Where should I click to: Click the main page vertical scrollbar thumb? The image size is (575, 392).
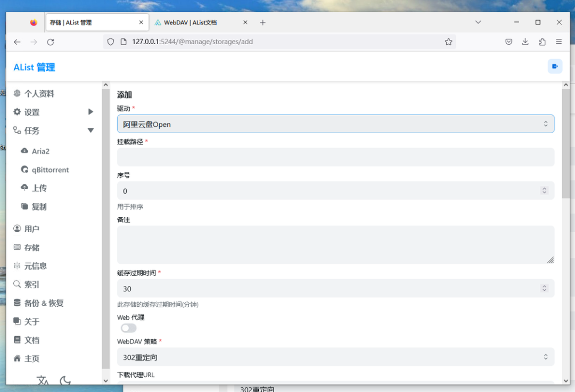click(565, 144)
